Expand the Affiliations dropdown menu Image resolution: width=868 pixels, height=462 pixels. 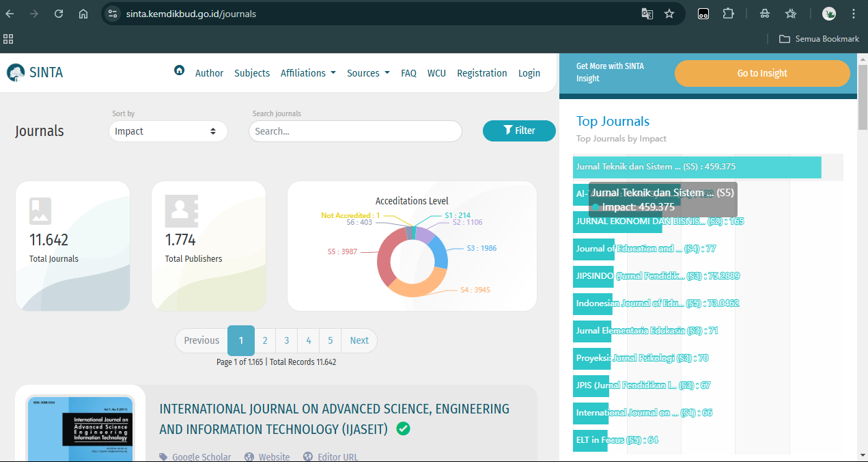(308, 73)
